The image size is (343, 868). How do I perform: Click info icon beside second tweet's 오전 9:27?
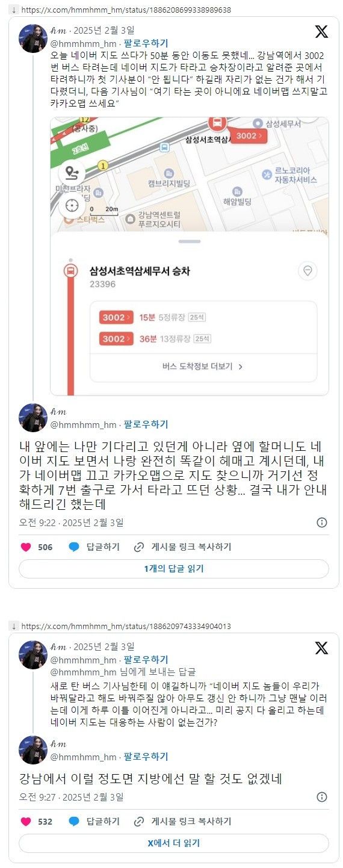[322, 797]
